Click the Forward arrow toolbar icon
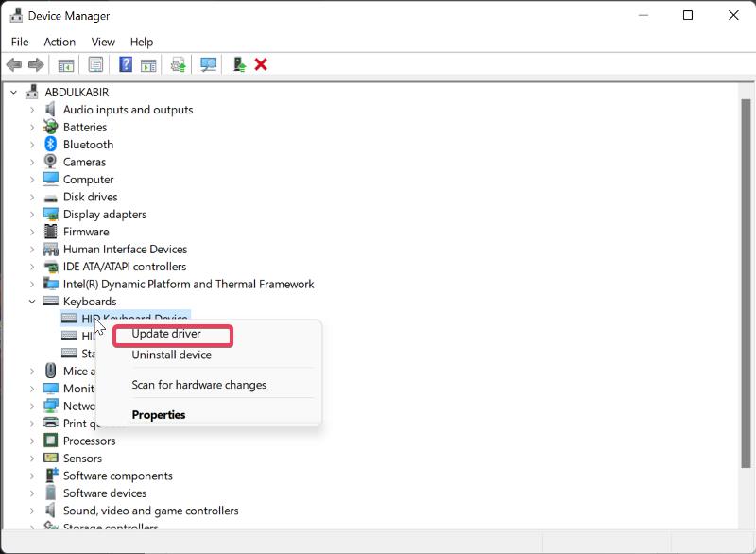Image resolution: width=756 pixels, height=554 pixels. coord(36,64)
